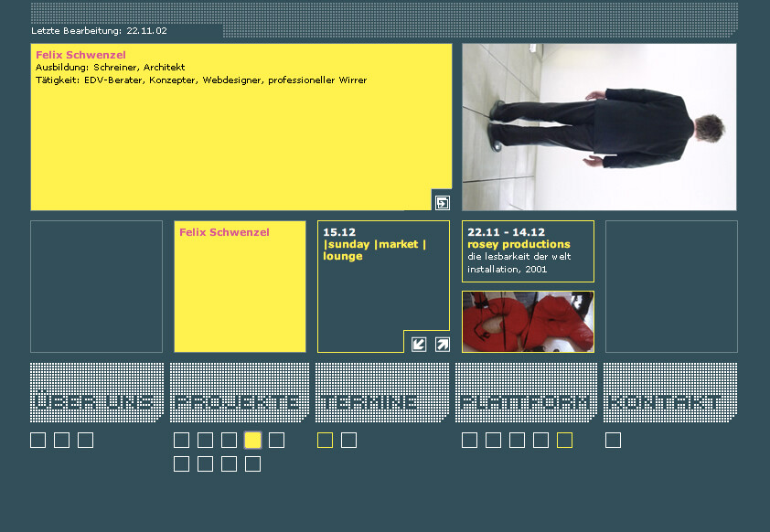Select the third square in PROJEKTE's bottom row

pyautogui.click(x=229, y=463)
